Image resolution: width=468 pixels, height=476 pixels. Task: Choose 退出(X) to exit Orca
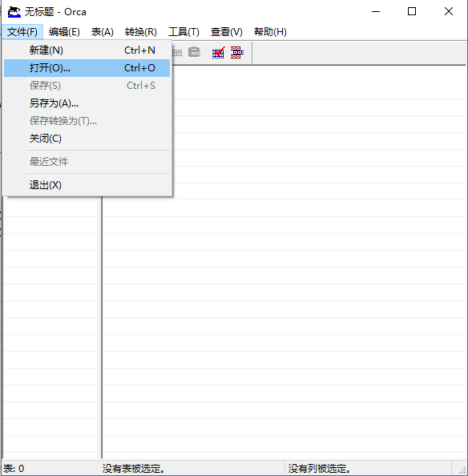(x=87, y=185)
